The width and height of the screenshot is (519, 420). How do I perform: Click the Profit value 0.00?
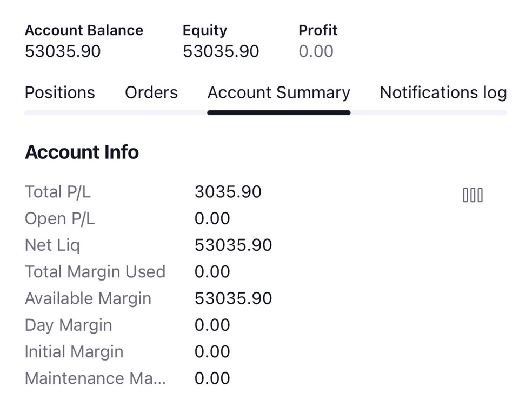click(316, 51)
